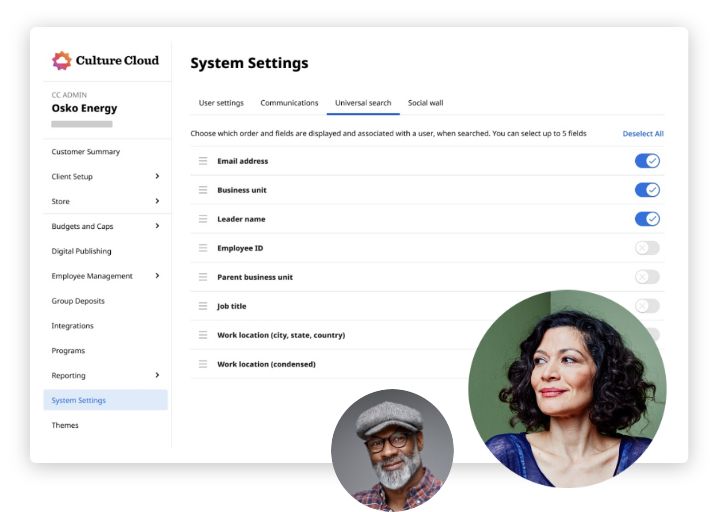Viewport: 719px width, 512px height.
Task: Select the reorder handle for Leader name
Action: (x=203, y=219)
